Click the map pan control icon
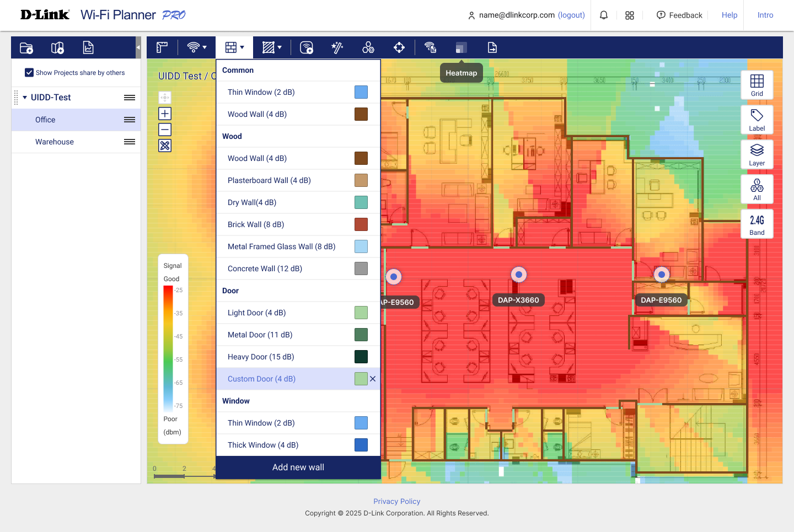794x532 pixels. pos(165,98)
